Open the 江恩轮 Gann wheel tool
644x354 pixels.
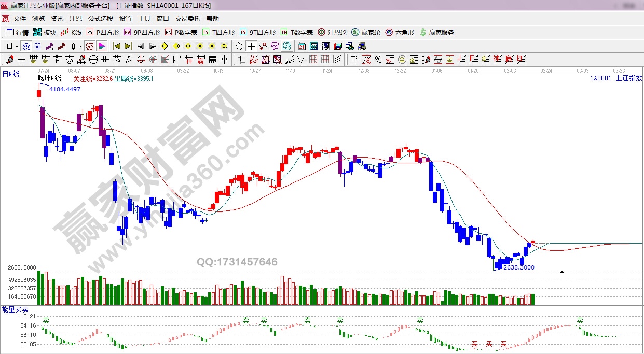point(332,32)
